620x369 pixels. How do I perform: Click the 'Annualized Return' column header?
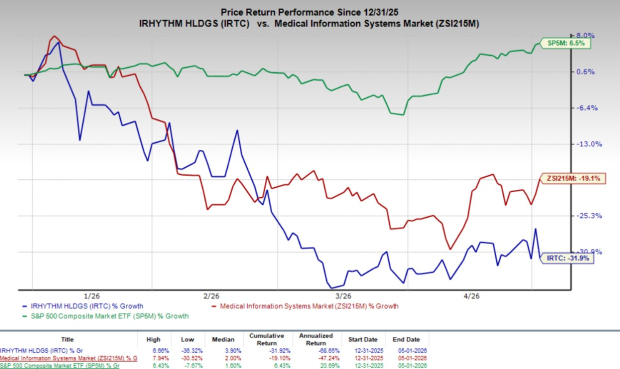[316, 339]
